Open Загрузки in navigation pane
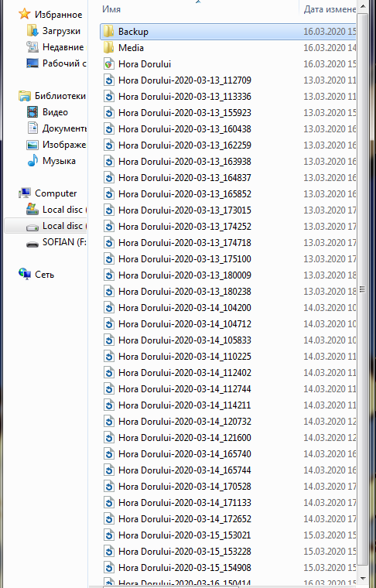 coord(61,31)
